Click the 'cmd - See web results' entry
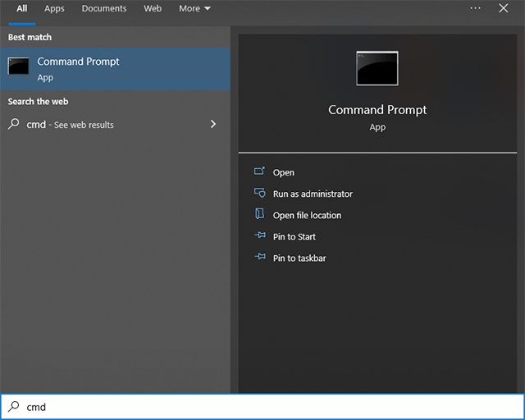This screenshot has height=420, width=525. [115, 125]
